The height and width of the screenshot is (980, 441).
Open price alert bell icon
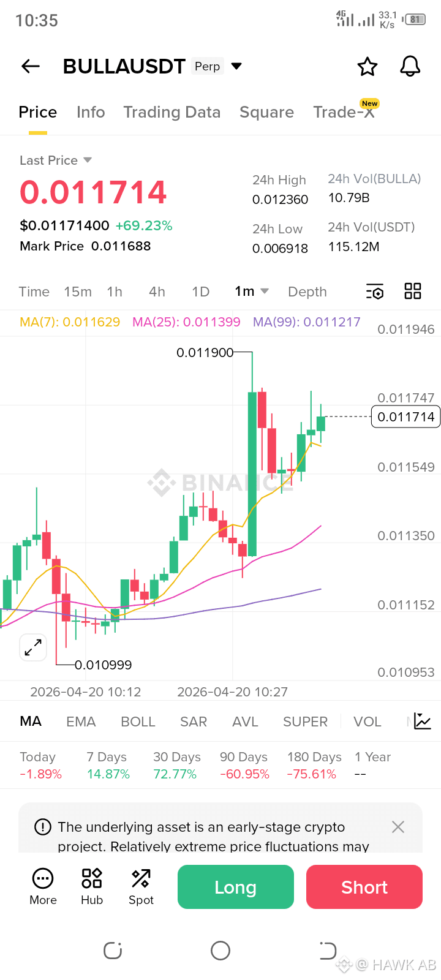[410, 66]
